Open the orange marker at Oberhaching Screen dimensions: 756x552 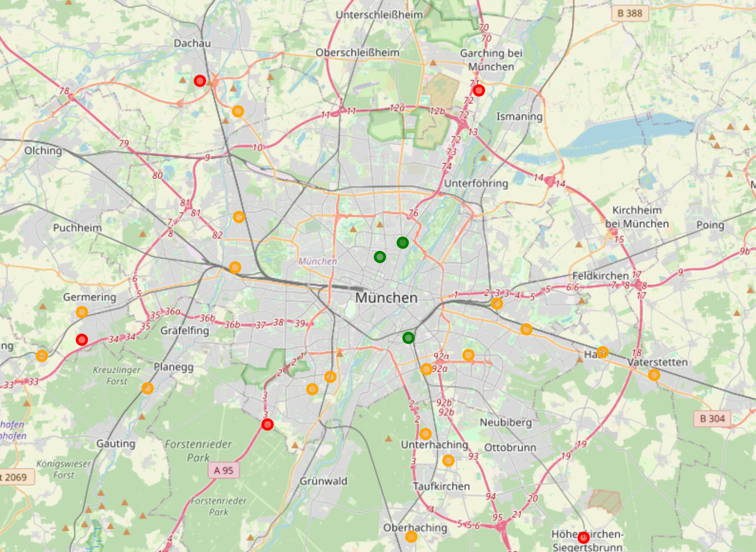click(x=411, y=537)
